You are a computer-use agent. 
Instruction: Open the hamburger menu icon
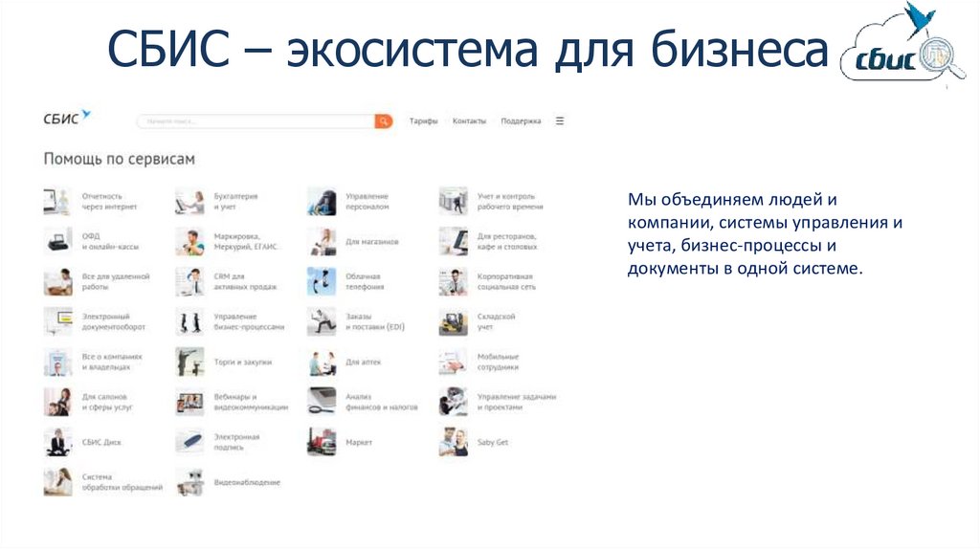pyautogui.click(x=560, y=121)
